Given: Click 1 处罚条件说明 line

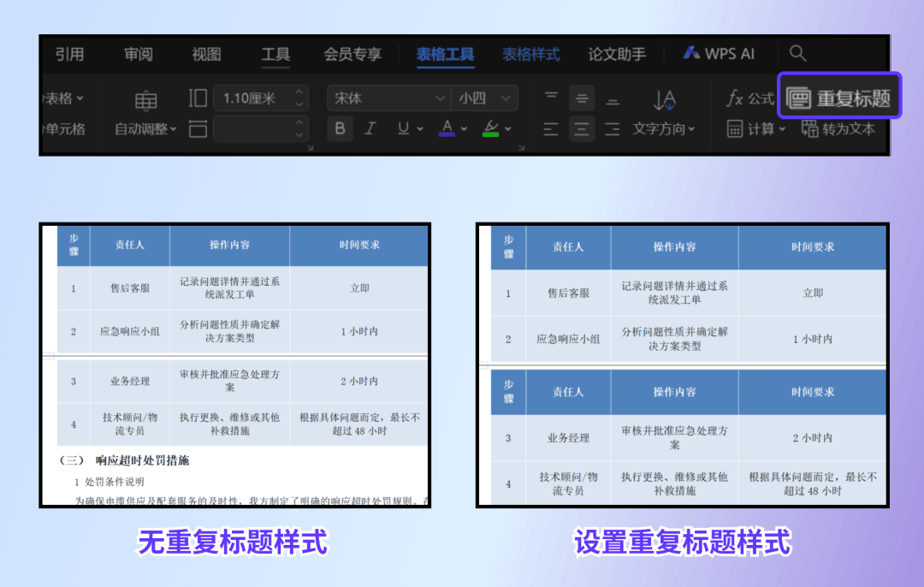Looking at the screenshot, I should [109, 482].
